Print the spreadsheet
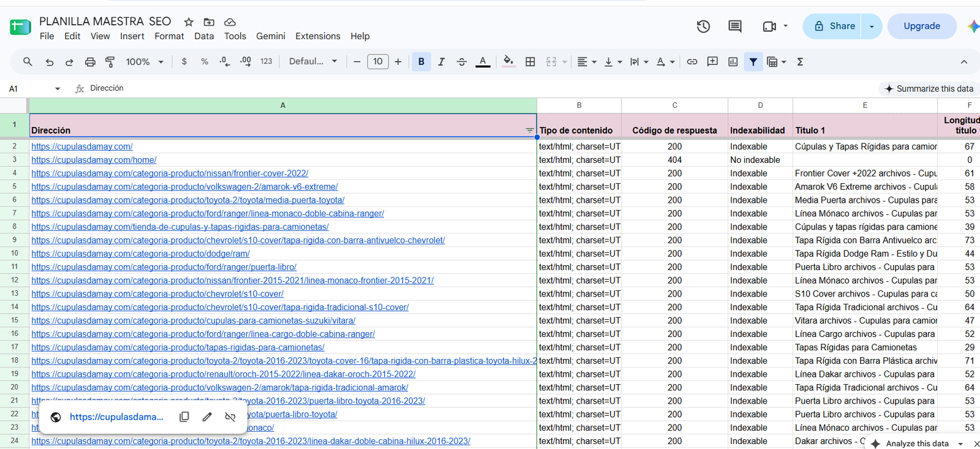The width and height of the screenshot is (980, 449). click(x=90, y=62)
